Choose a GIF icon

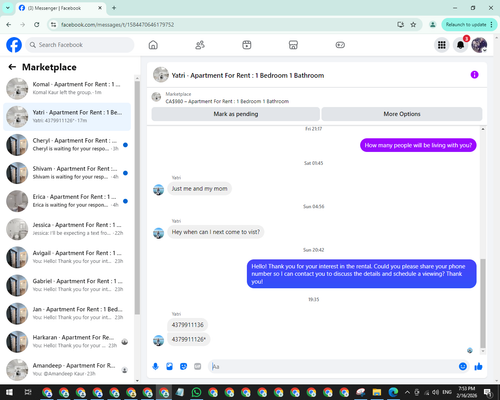198,366
